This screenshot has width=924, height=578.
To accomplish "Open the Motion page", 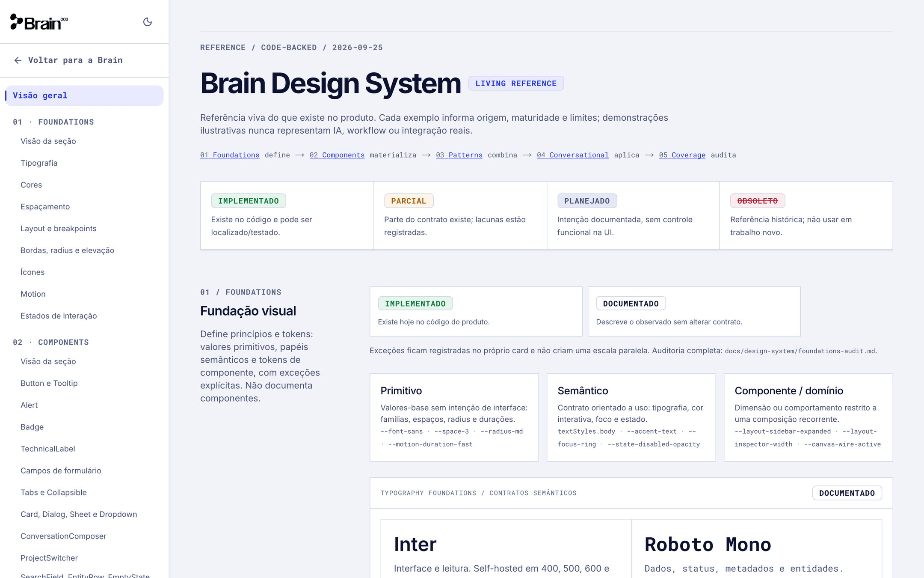I will tap(33, 294).
